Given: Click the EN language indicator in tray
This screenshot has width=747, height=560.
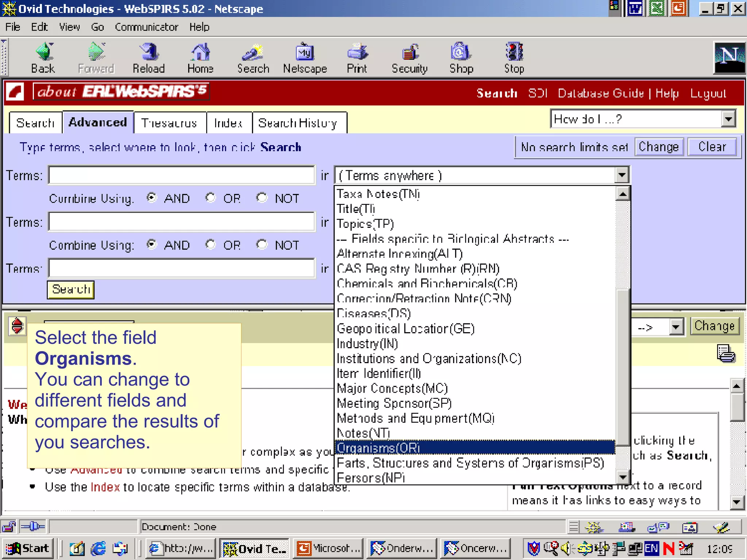Looking at the screenshot, I should (651, 548).
